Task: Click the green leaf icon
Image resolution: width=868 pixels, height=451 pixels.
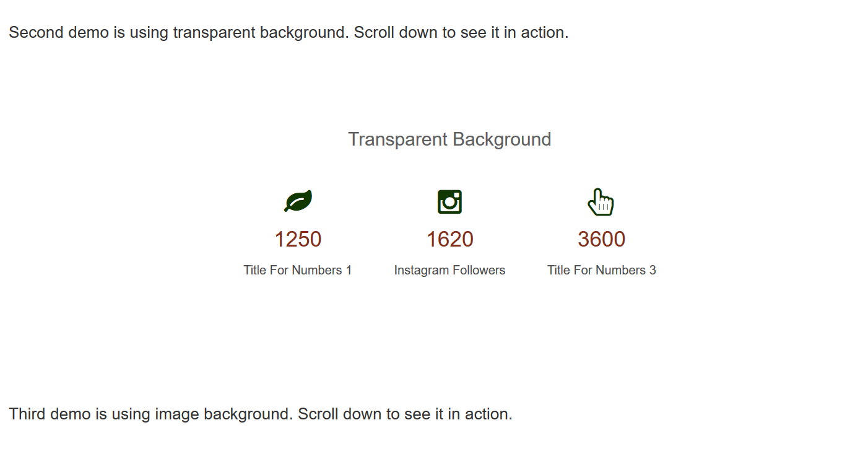Action: coord(298,201)
